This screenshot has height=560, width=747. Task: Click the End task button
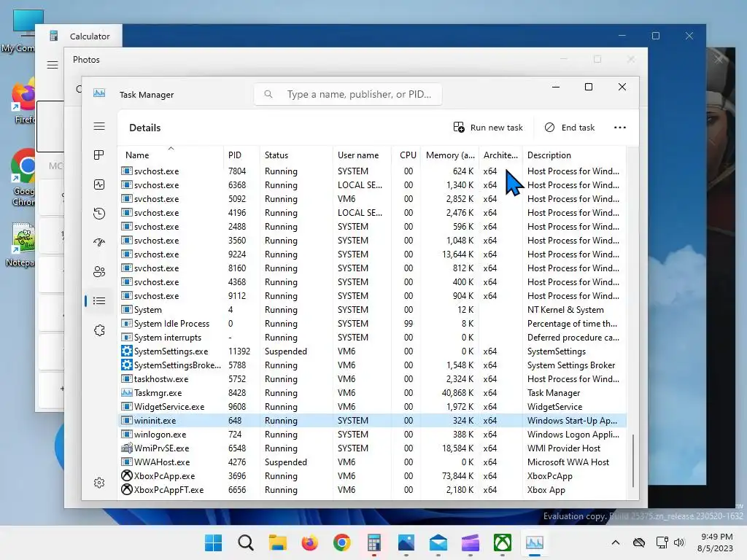[x=570, y=128]
